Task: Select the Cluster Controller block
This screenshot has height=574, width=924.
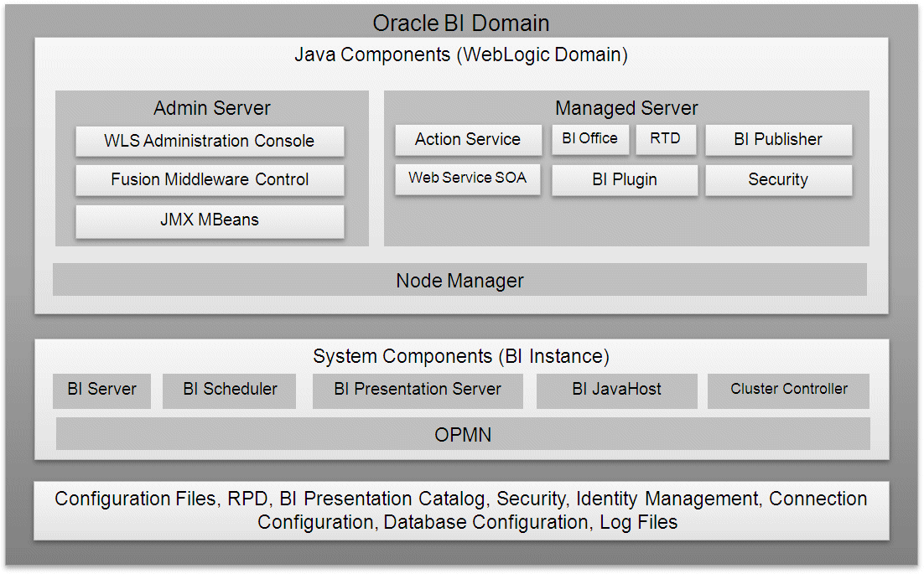Action: pos(788,390)
